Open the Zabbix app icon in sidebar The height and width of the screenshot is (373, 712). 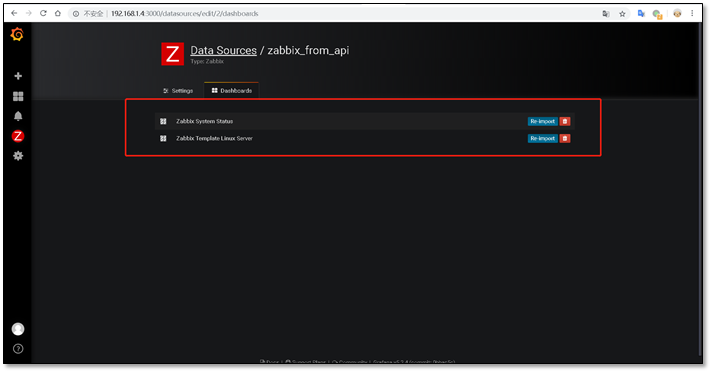point(18,136)
